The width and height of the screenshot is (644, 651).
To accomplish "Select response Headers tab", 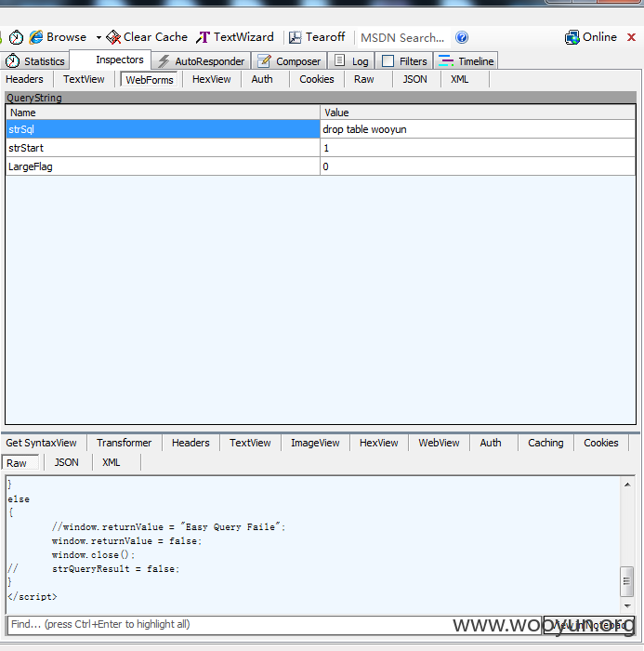I will click(191, 443).
